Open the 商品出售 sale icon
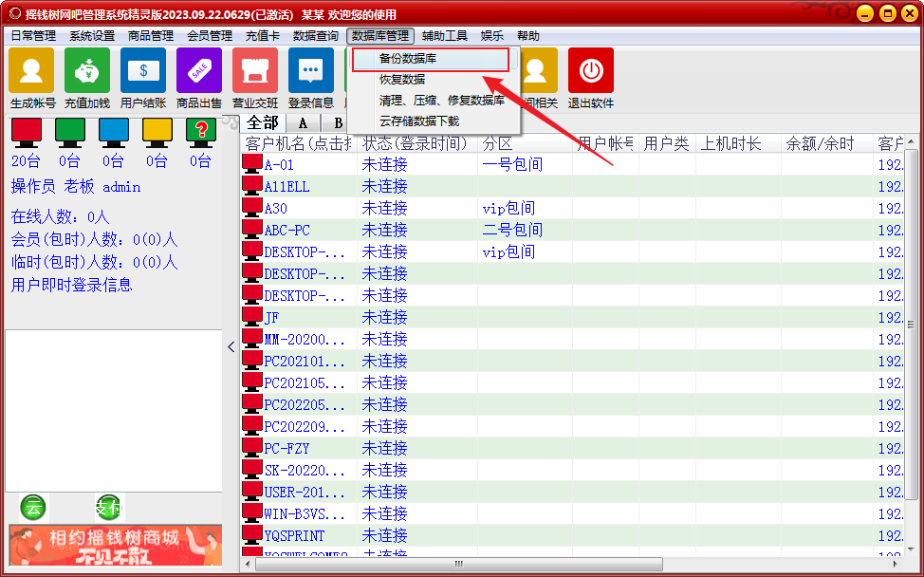Viewport: 924px width, 577px height. pos(199,72)
